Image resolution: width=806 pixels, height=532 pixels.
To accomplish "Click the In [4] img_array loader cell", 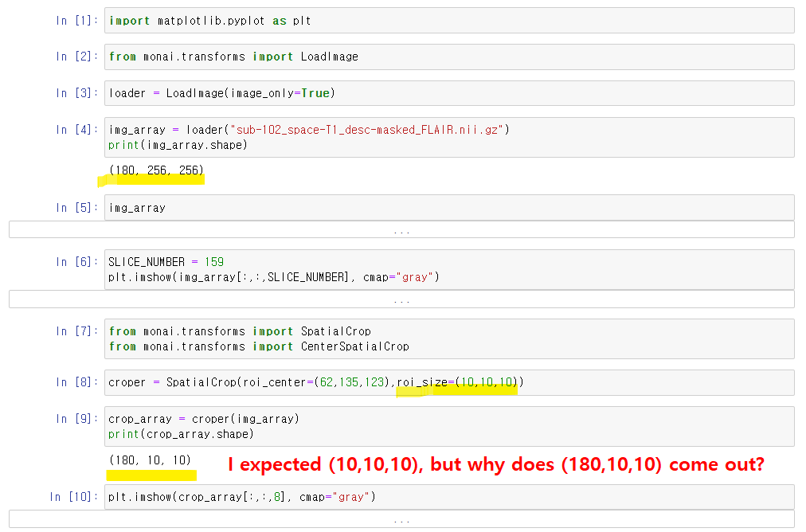I will pos(449,137).
